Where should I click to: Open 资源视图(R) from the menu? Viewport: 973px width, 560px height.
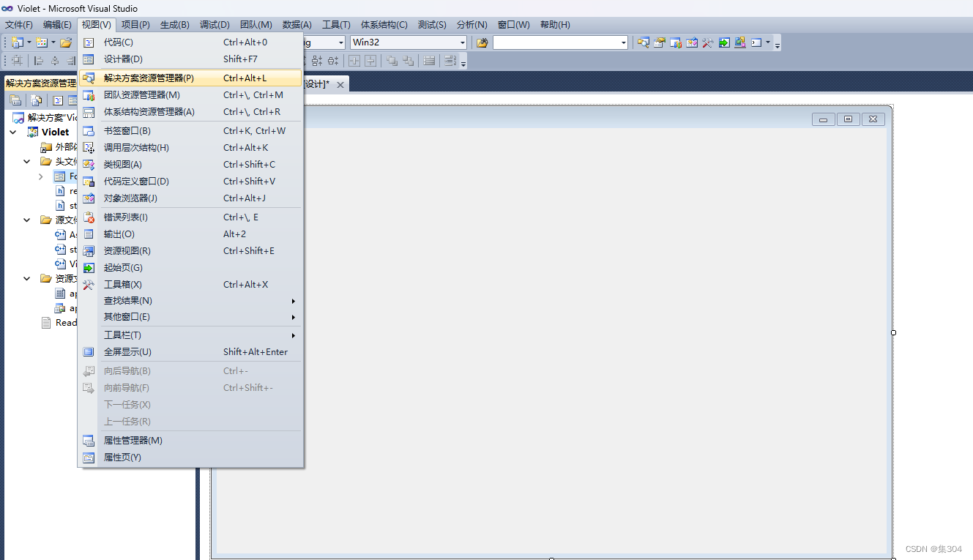(190, 250)
